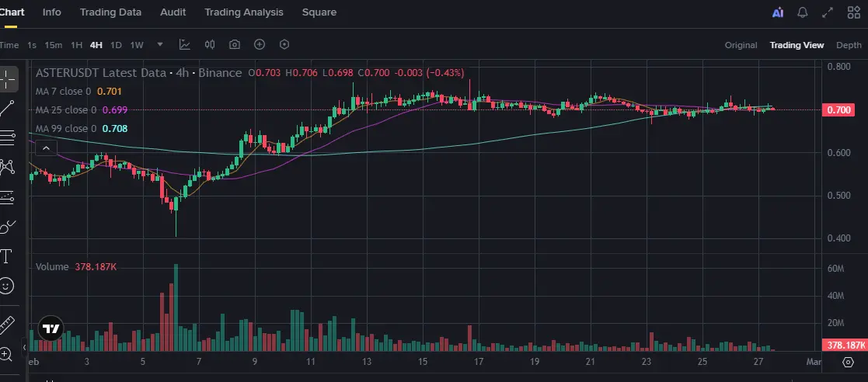The height and width of the screenshot is (382, 868).
Task: Open the multi-chart grid layout icon
Action: click(x=853, y=12)
